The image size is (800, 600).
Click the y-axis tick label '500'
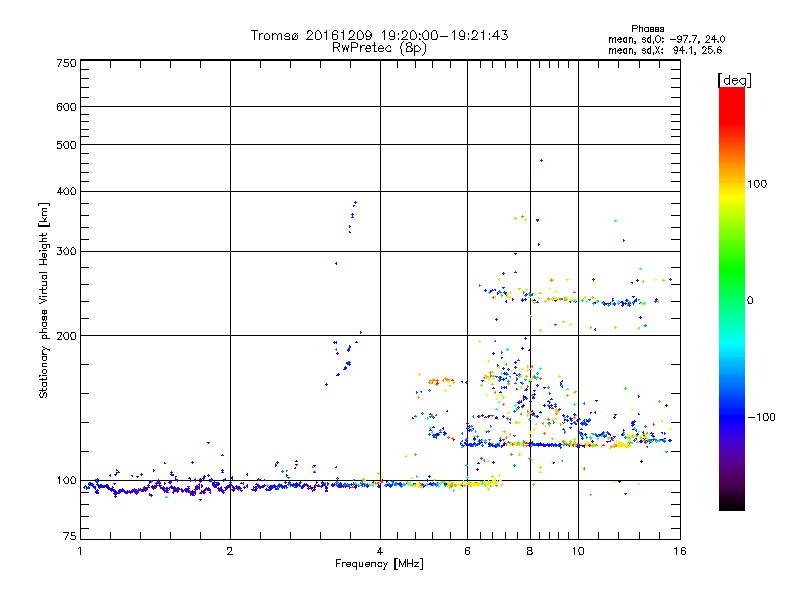pyautogui.click(x=66, y=145)
